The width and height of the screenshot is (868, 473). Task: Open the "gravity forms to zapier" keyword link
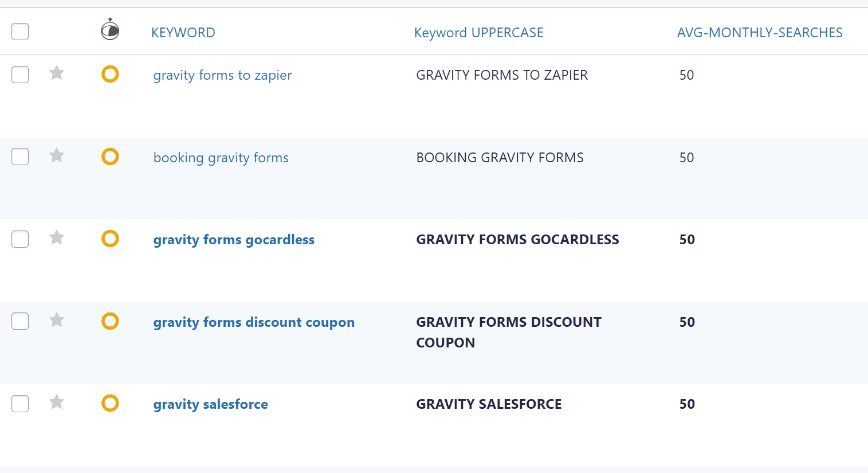click(x=222, y=75)
